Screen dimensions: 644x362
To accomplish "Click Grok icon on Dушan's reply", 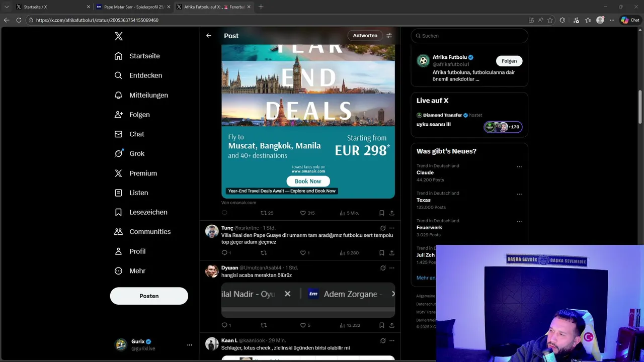I will point(383,267).
